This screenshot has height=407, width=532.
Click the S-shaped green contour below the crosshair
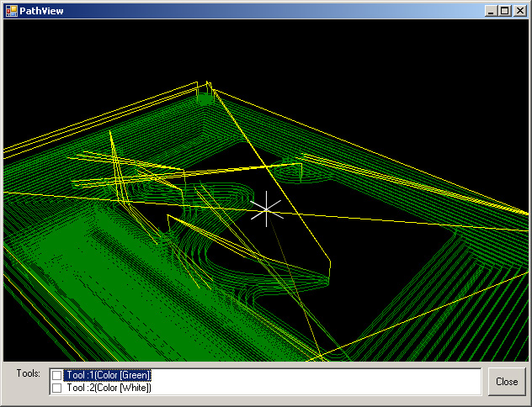click(x=253, y=269)
